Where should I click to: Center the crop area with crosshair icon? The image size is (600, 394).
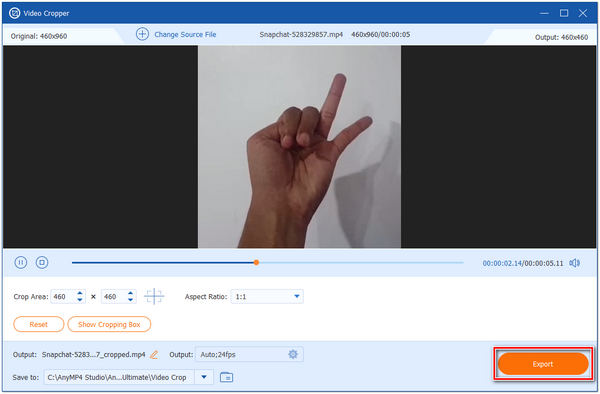pos(154,296)
